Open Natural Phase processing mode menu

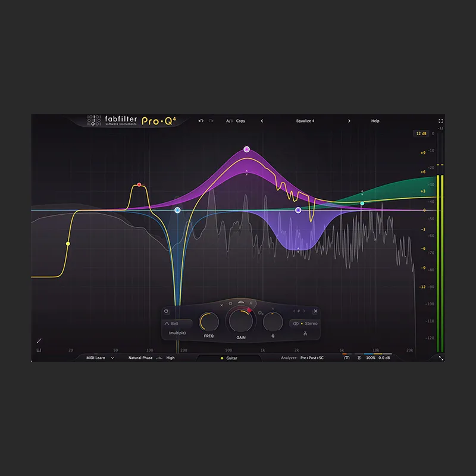pos(140,358)
